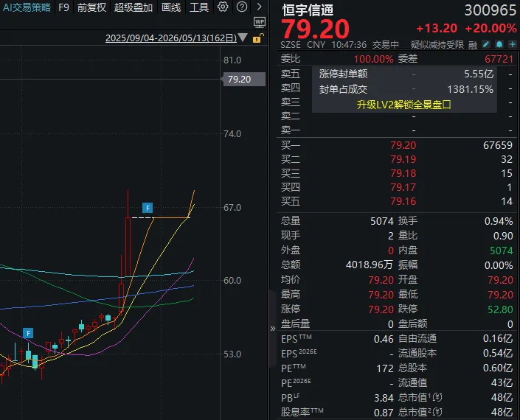Click the 交易中 trading status

[385, 45]
